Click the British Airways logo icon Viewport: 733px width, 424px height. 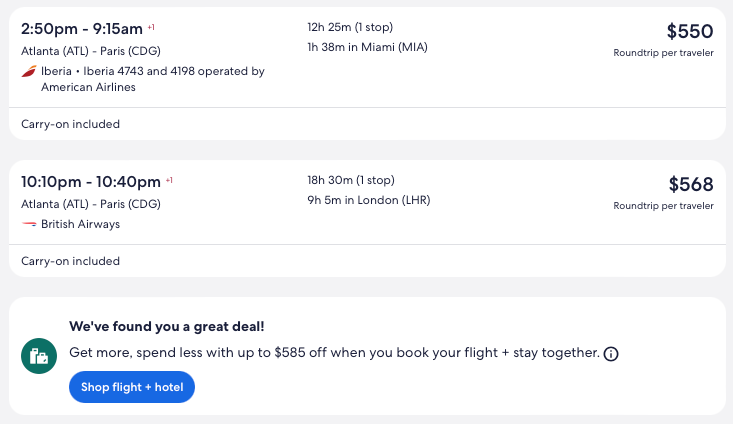pos(28,224)
